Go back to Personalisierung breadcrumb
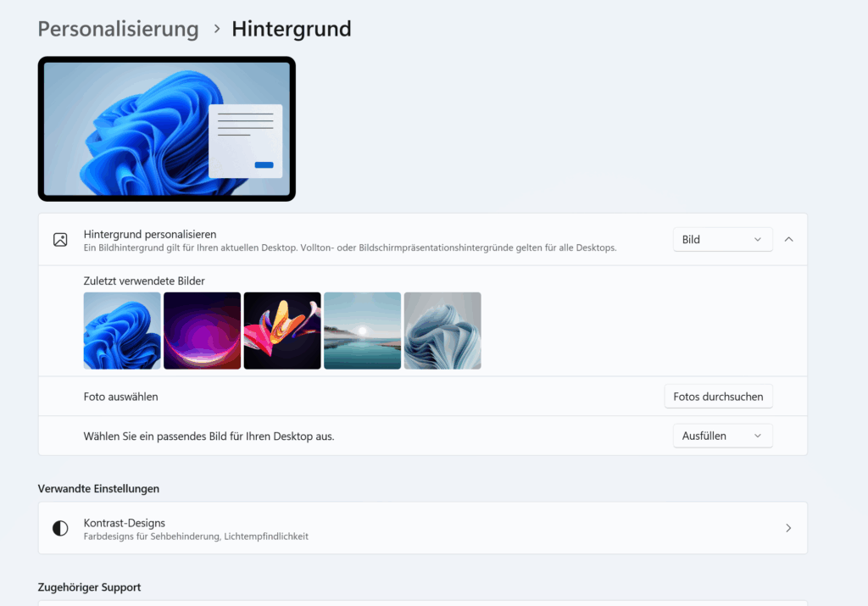 tap(118, 29)
